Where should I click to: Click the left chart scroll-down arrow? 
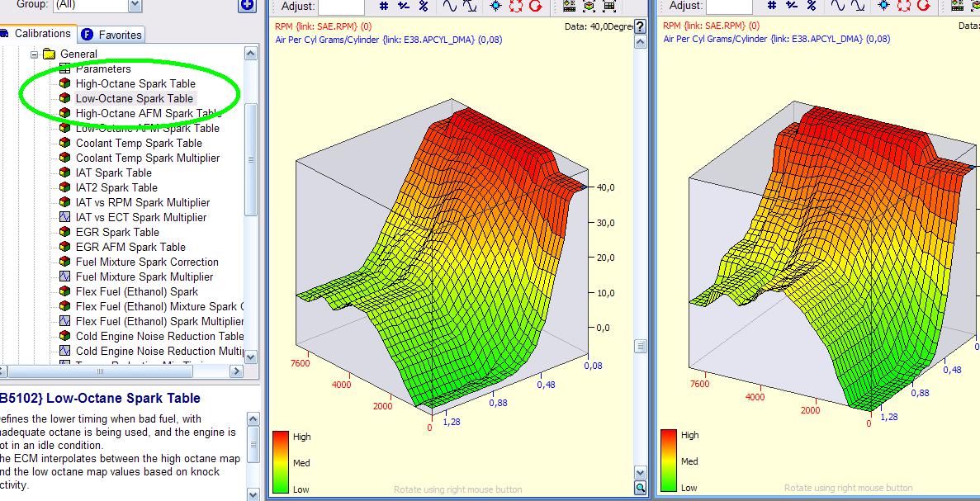tap(640, 473)
